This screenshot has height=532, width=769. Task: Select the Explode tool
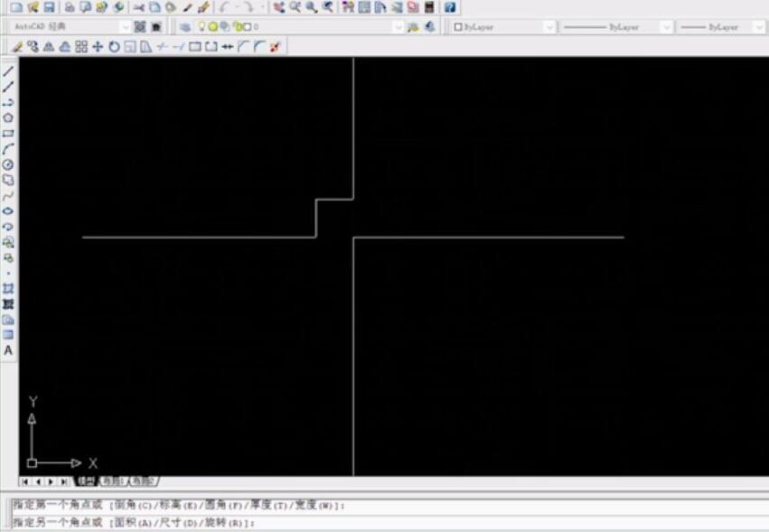(275, 47)
